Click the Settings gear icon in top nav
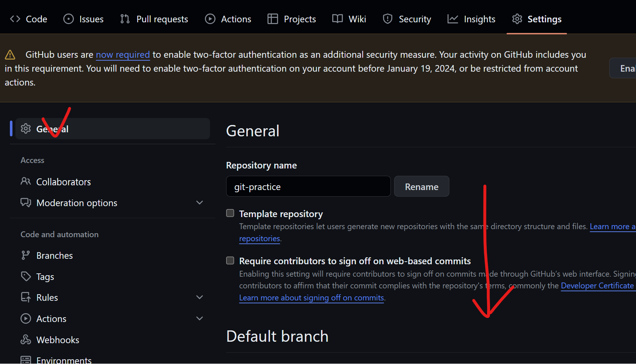The image size is (636, 364). pos(517,19)
